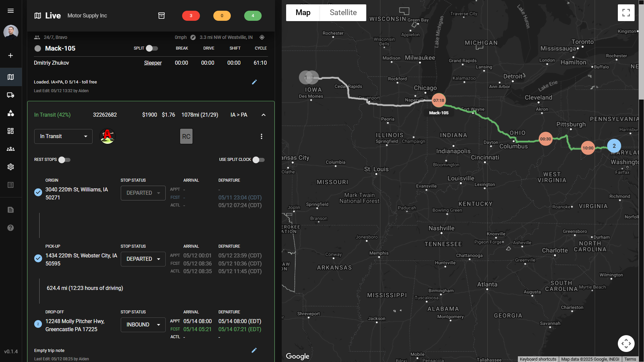Click the locate truck crosshair icon

click(x=262, y=37)
